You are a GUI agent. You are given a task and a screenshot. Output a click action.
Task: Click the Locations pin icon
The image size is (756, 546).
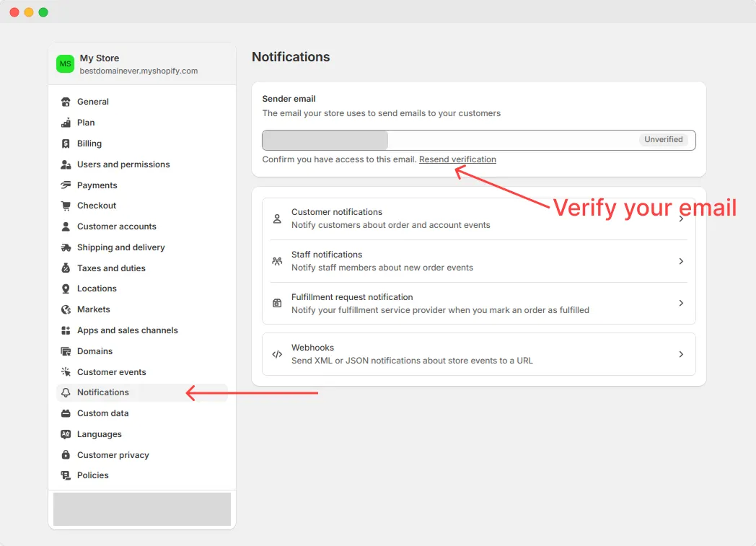[66, 289]
